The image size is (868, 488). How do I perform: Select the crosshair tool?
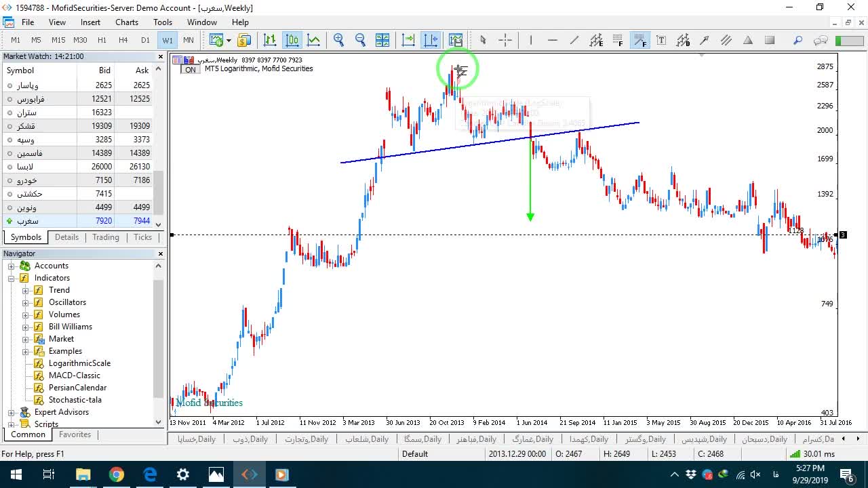point(505,40)
